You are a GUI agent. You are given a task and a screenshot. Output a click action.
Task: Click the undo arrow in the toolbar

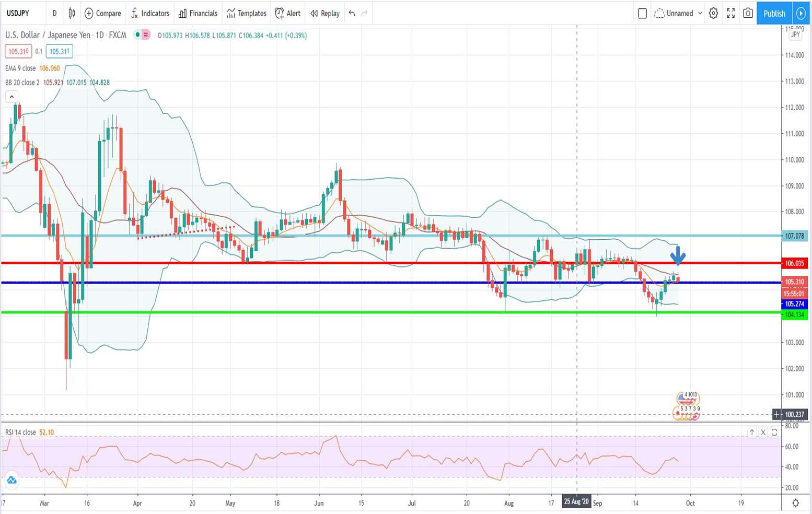(x=352, y=13)
